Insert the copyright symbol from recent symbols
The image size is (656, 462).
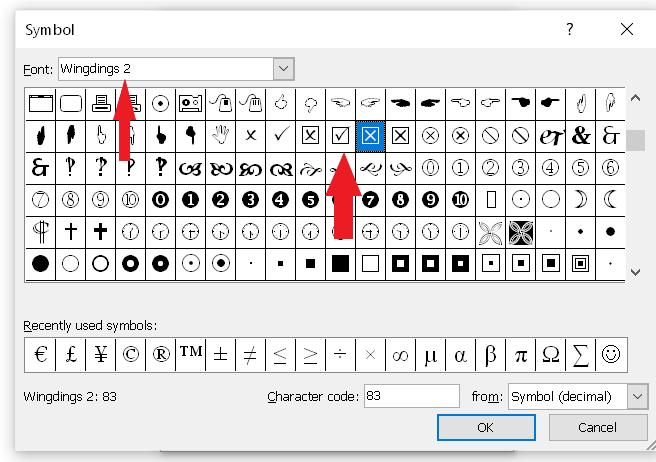[131, 354]
